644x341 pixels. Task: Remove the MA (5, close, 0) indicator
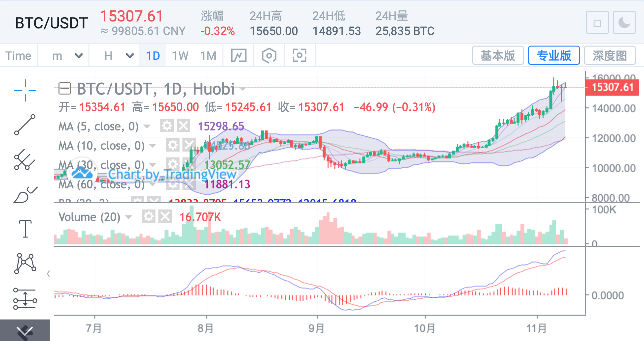coord(184,126)
